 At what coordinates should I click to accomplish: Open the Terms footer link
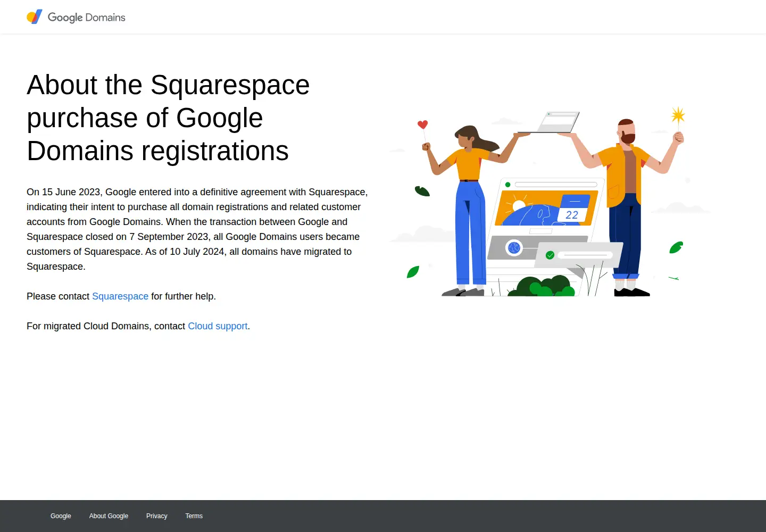194,516
